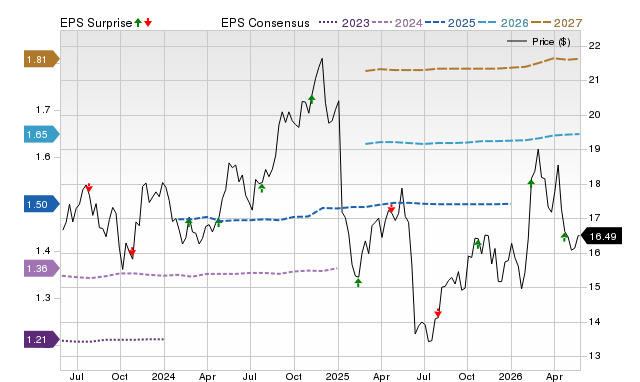The width and height of the screenshot is (640, 382).
Task: Click the light blue 1.65 consensus value tag
Action: 42,134
